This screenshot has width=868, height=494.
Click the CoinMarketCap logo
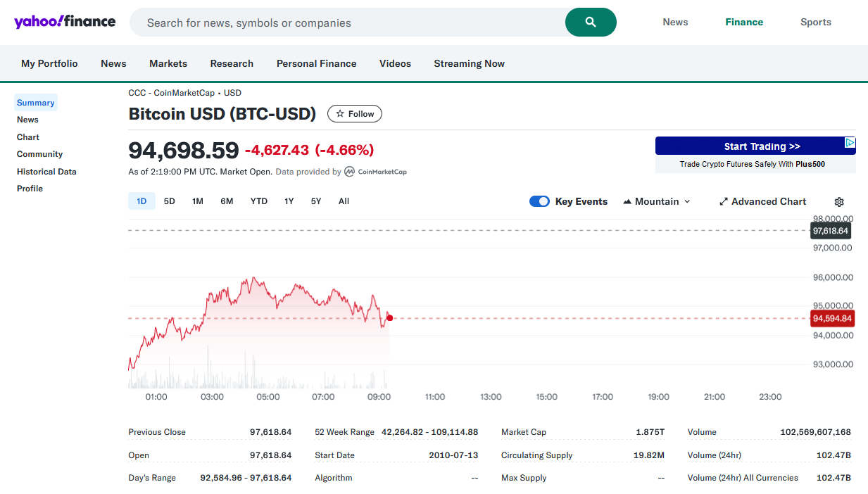point(375,172)
